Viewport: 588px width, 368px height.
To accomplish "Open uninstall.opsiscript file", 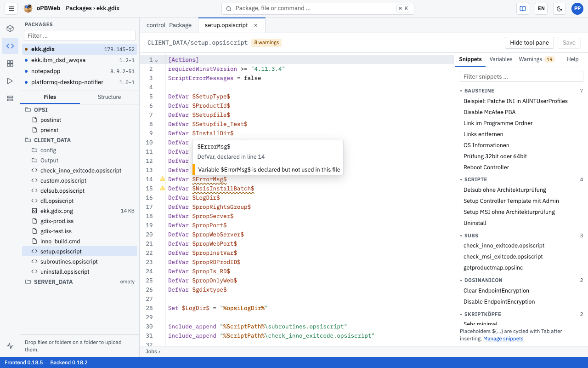I will [79, 272].
